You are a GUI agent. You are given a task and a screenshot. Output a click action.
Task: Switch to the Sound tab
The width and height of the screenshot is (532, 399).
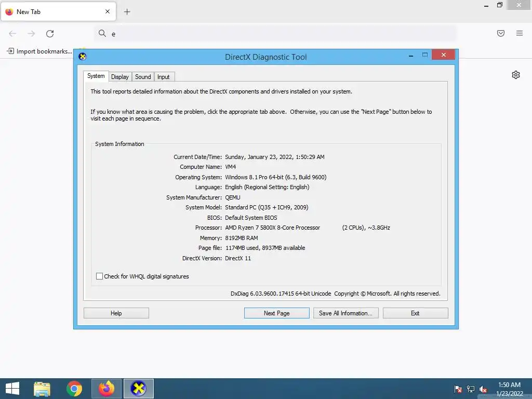click(x=143, y=77)
